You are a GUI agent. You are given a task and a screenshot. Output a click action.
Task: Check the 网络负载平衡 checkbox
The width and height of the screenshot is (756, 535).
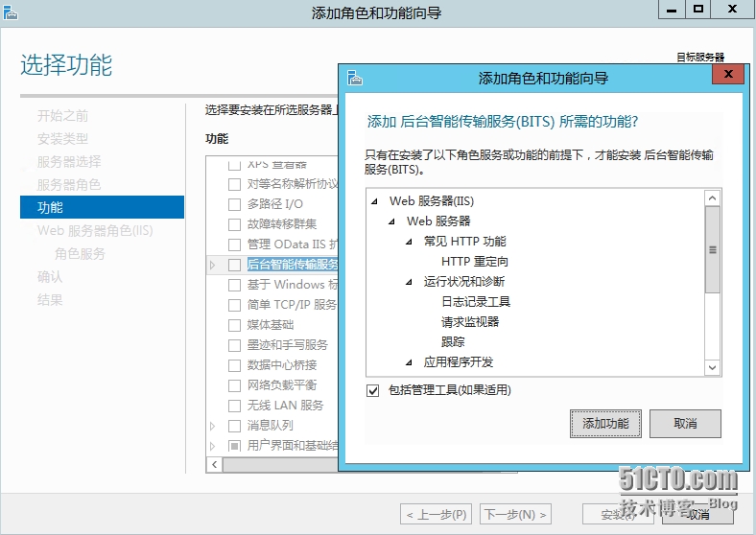[234, 385]
